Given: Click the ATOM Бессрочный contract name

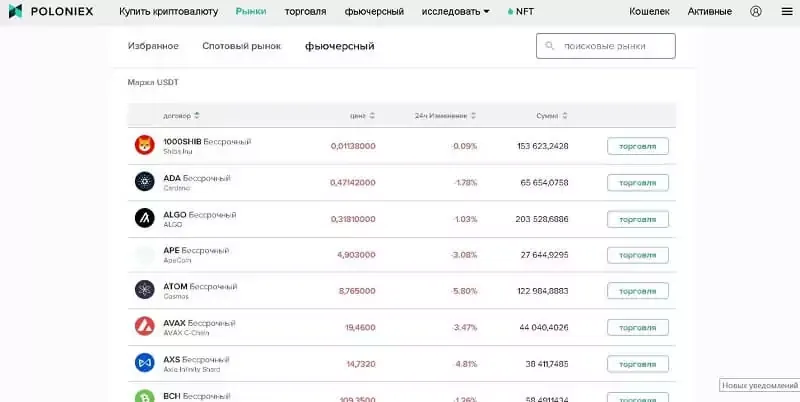Looking at the screenshot, I should 200,286.
